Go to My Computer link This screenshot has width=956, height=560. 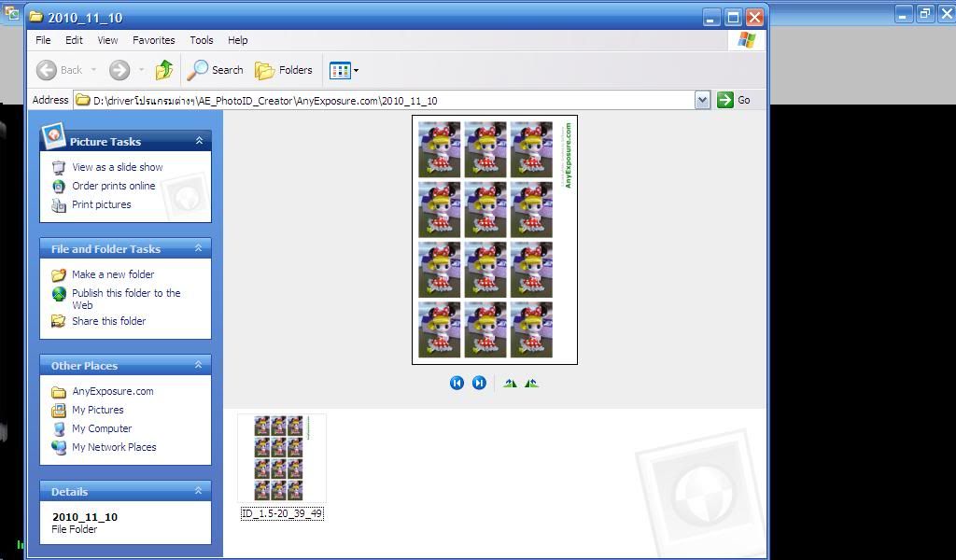[x=102, y=428]
